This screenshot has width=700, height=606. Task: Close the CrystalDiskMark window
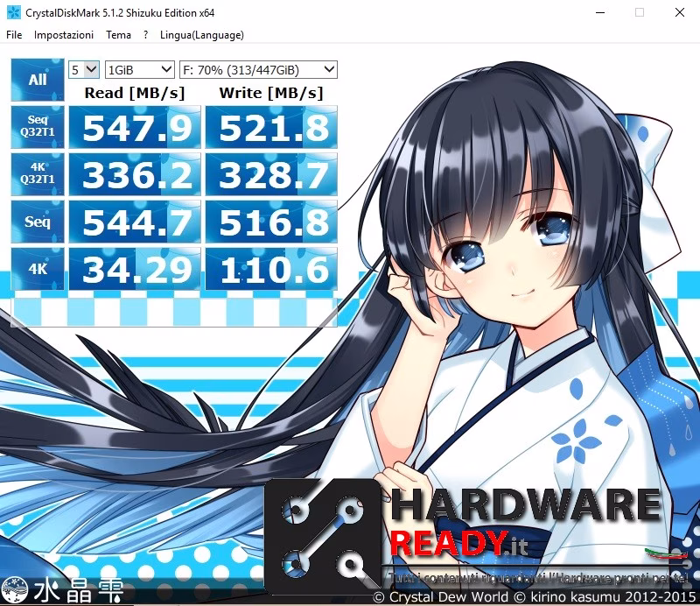[680, 12]
